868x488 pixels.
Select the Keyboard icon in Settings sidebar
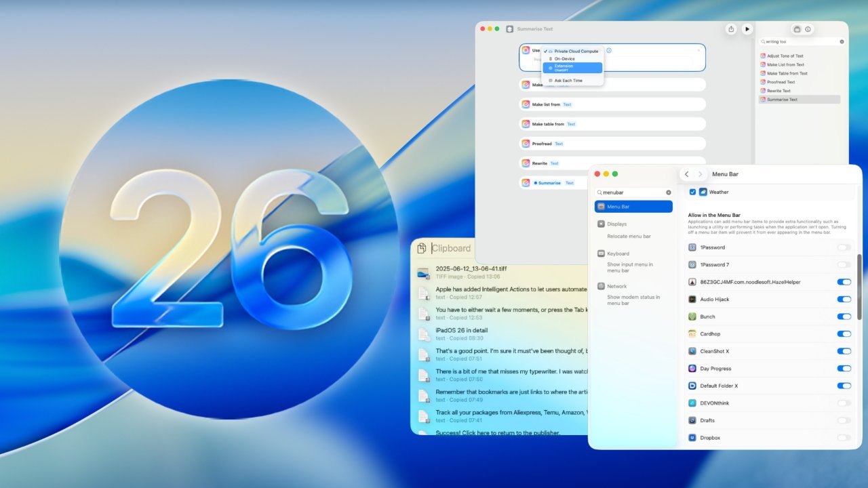pos(600,253)
